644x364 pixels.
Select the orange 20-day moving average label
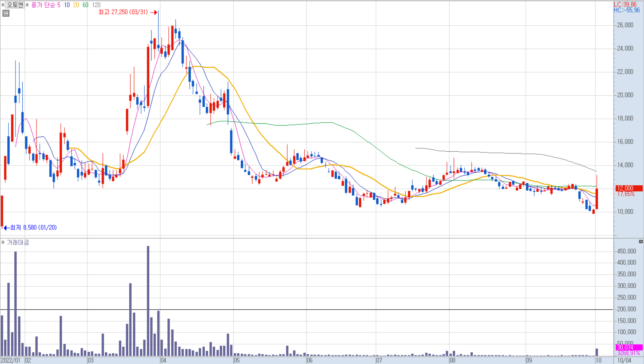(76, 5)
